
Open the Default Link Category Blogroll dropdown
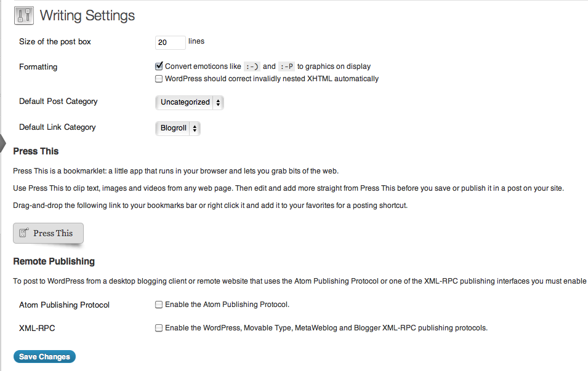[178, 128]
